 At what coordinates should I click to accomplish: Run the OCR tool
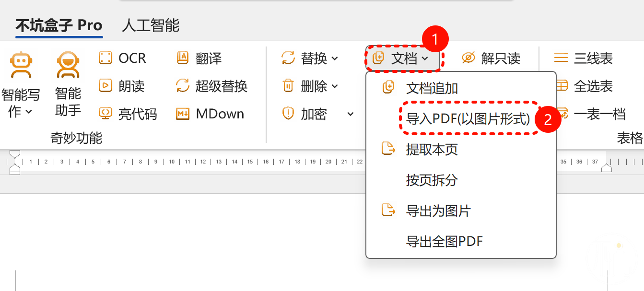click(x=122, y=58)
